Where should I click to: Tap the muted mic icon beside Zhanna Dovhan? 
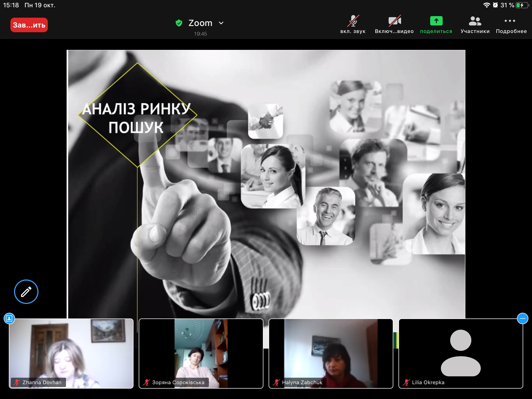coord(17,382)
